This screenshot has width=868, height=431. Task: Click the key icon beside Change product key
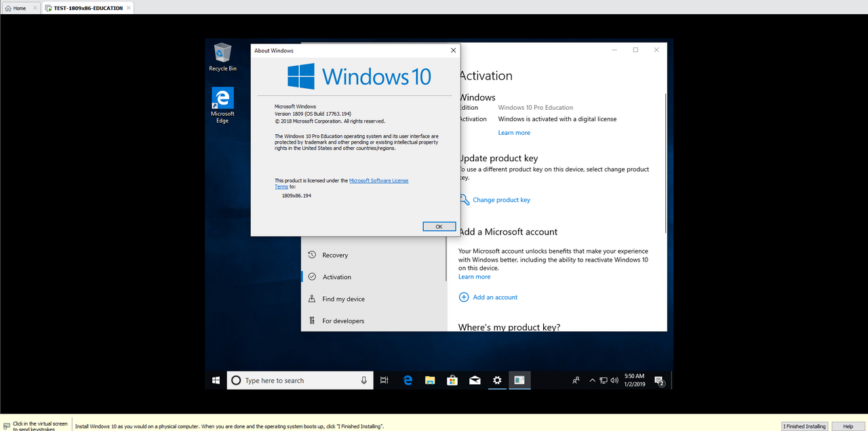coord(464,199)
